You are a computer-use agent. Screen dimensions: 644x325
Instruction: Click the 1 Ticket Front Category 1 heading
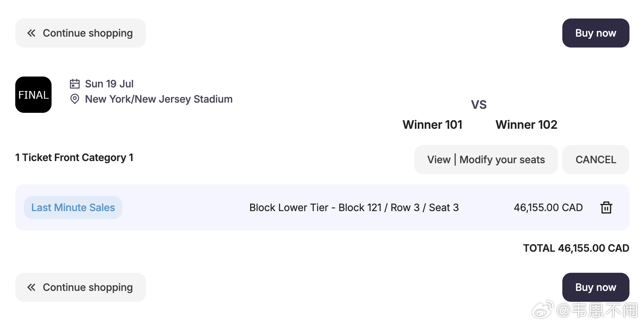[x=74, y=157]
